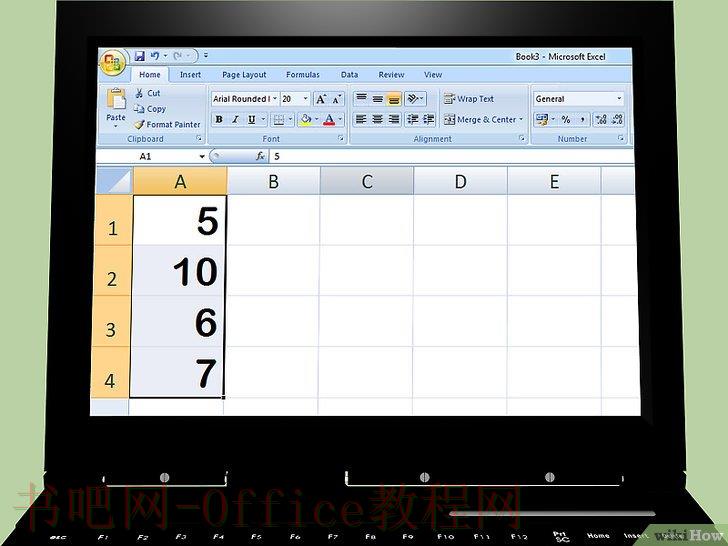Open the underline style dropdown arrow
728x546 pixels.
263,120
